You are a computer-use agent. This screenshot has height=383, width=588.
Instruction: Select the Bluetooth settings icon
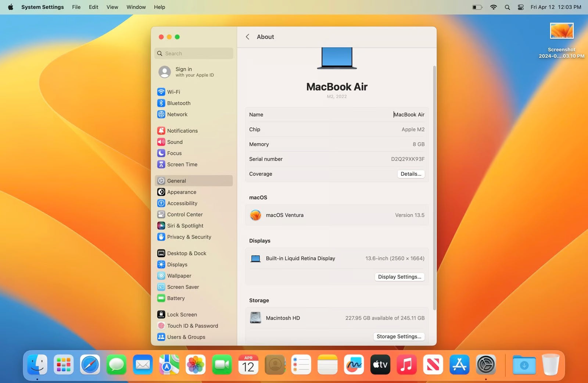point(161,103)
